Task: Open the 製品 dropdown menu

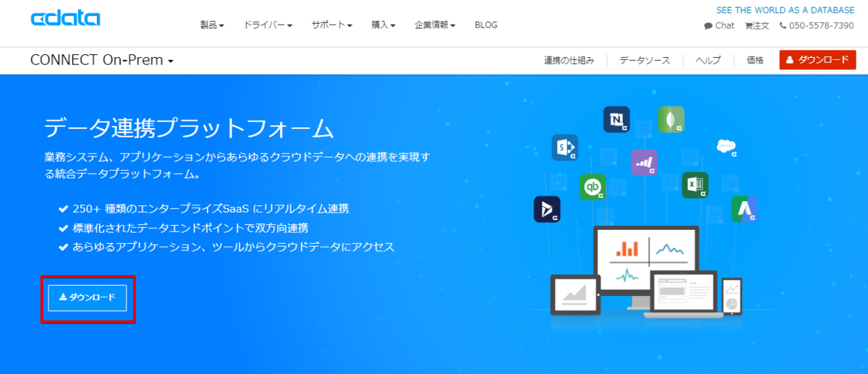Action: click(x=212, y=25)
